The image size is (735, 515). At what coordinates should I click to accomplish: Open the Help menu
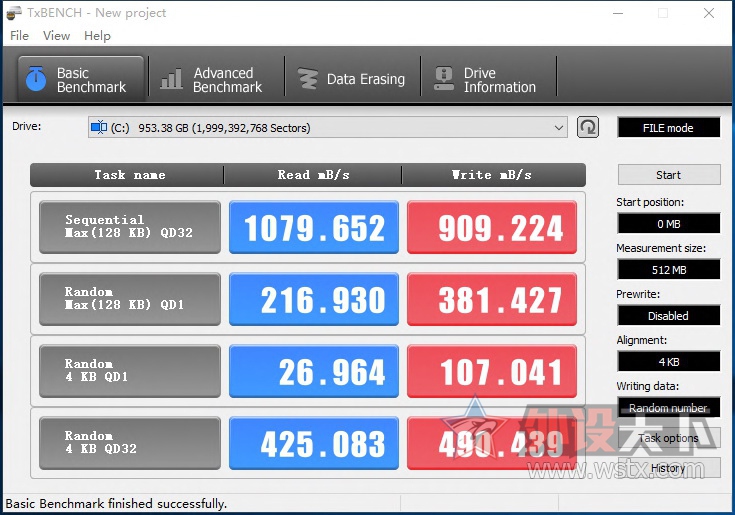coord(98,36)
